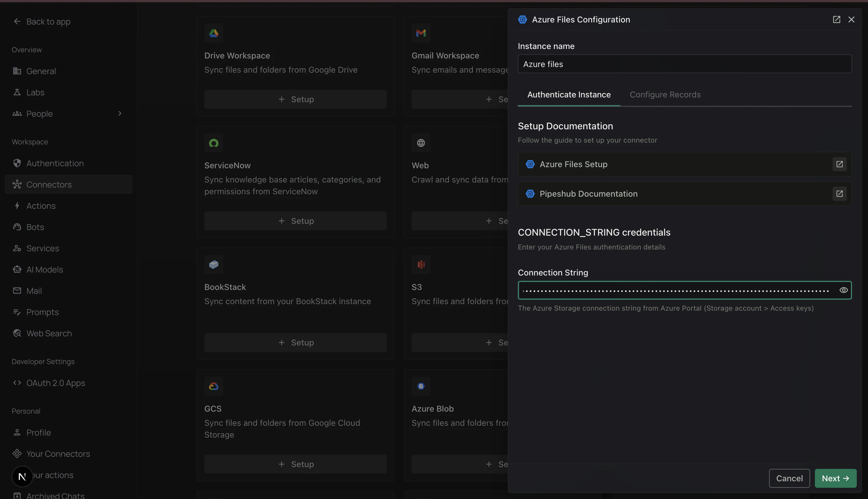
Task: Switch to Authenticate Instance tab
Action: tap(569, 94)
